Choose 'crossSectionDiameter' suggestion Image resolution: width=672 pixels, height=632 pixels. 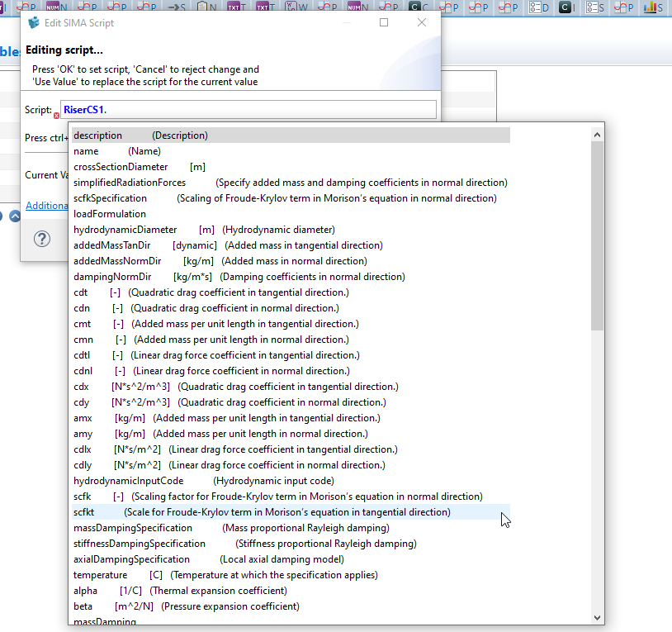121,167
